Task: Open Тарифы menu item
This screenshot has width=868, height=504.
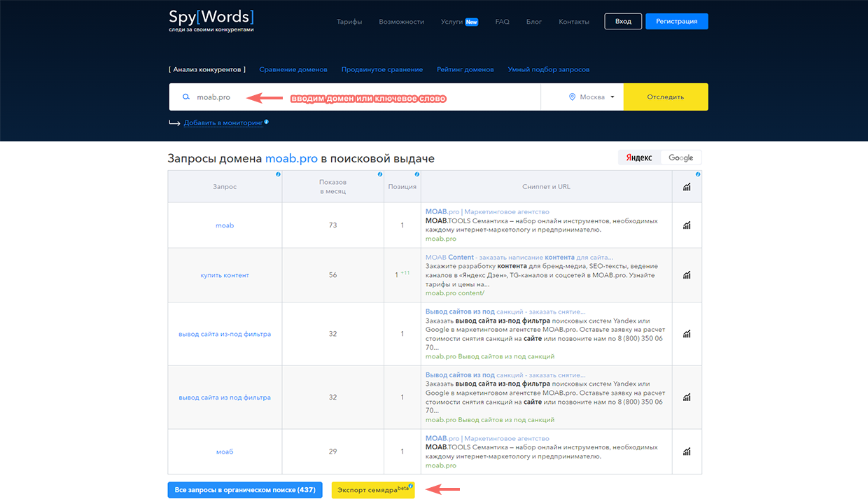Action: point(349,22)
